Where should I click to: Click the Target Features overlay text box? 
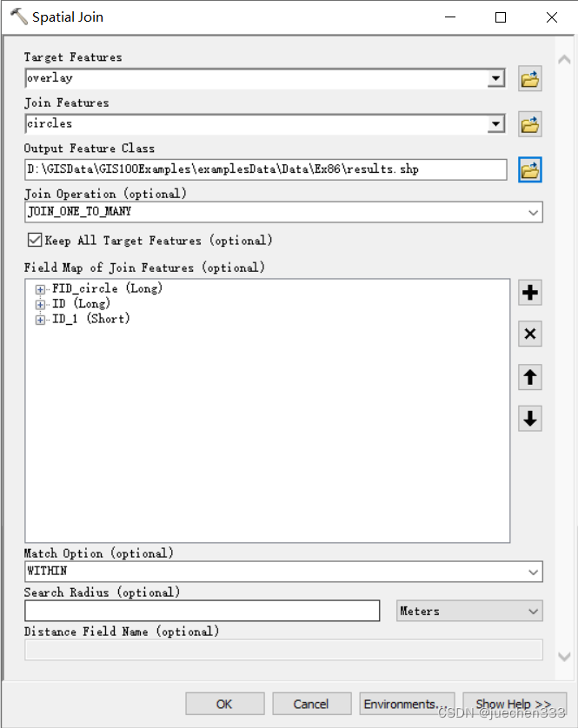tap(256, 78)
